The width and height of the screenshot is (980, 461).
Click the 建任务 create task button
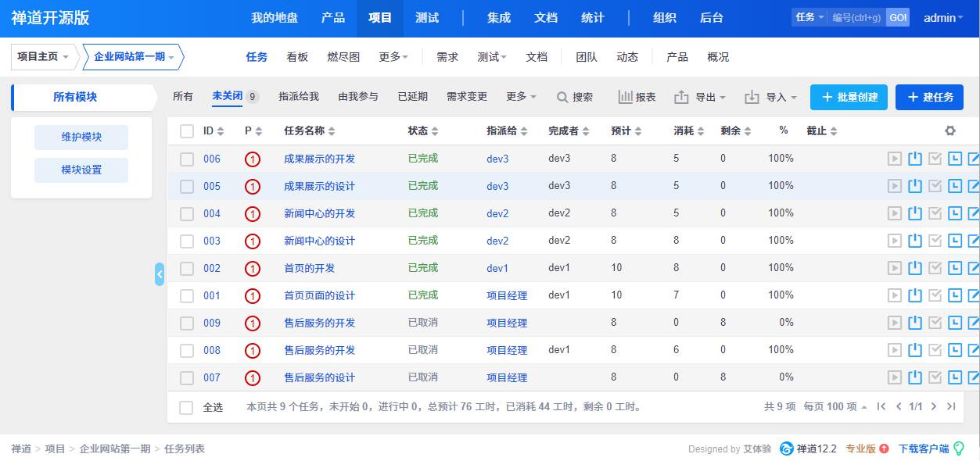pos(929,97)
